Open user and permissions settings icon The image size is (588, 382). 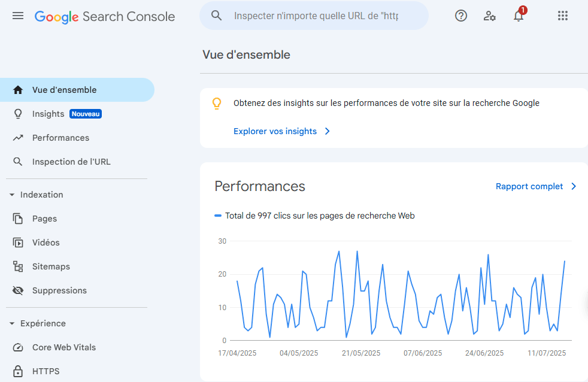tap(490, 16)
